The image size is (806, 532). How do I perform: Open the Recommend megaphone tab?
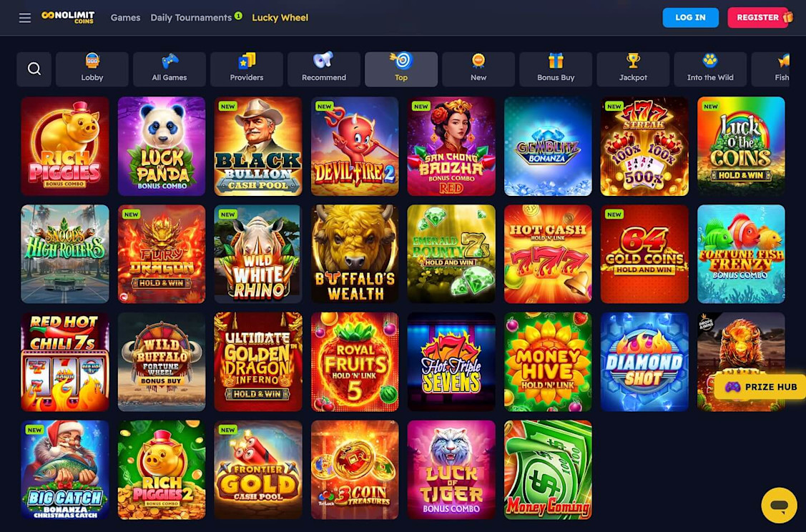tap(324, 69)
